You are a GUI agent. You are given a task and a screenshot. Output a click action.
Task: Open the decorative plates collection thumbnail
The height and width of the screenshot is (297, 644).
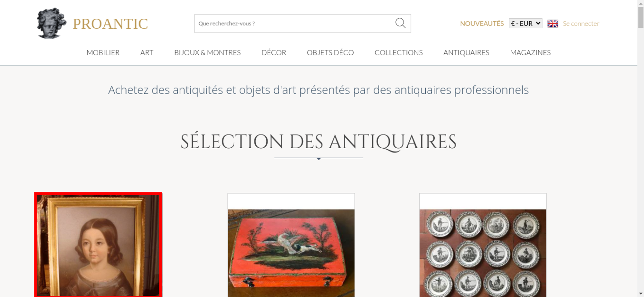[x=483, y=253]
